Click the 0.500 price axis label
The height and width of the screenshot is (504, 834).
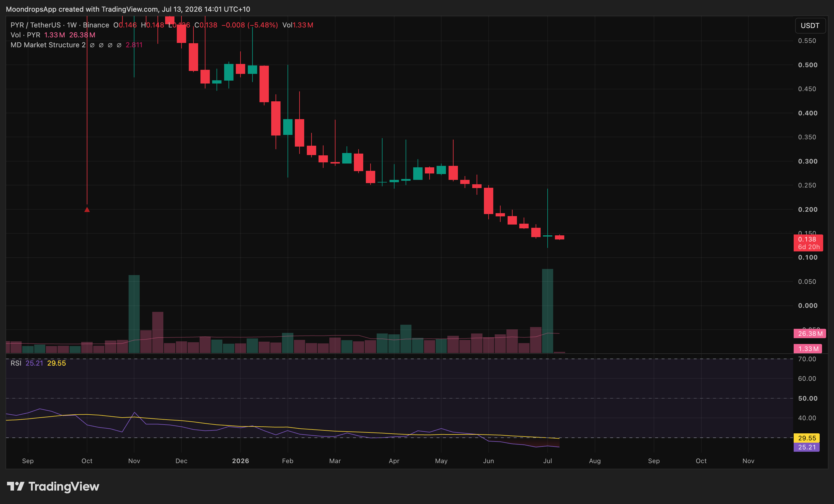click(x=808, y=65)
